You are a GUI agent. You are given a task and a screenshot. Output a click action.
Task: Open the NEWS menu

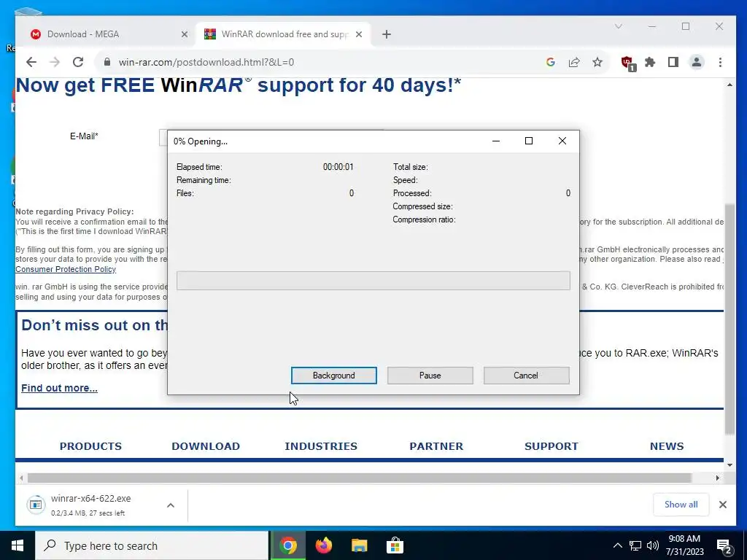pyautogui.click(x=667, y=446)
